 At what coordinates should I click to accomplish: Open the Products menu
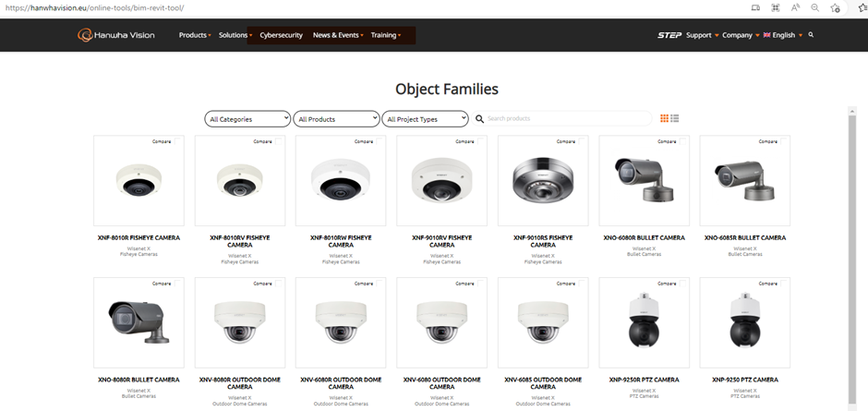pyautogui.click(x=194, y=35)
